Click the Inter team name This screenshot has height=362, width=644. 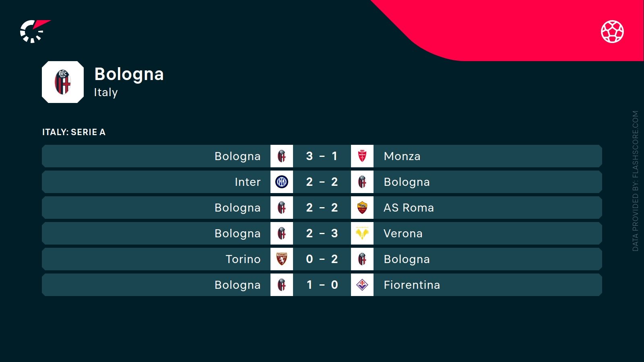(248, 182)
